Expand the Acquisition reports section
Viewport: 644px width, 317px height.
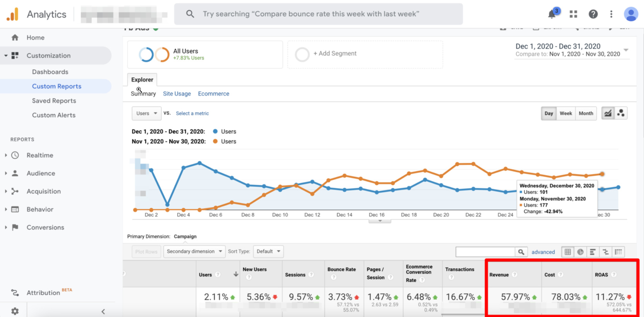[x=6, y=191]
